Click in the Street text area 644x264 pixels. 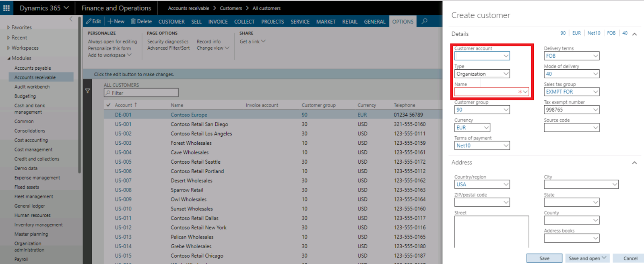pos(491,232)
